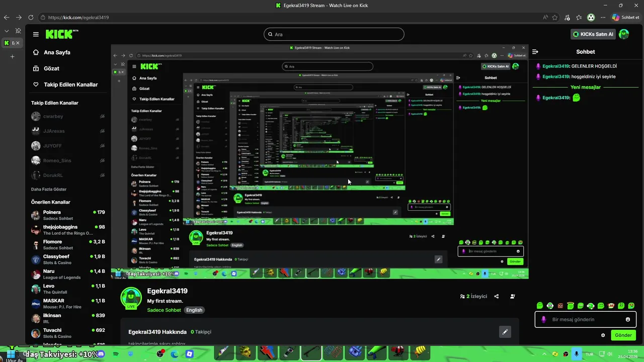Image resolution: width=644 pixels, height=362 pixels.
Task: Click the Ara search field
Action: pos(334,34)
